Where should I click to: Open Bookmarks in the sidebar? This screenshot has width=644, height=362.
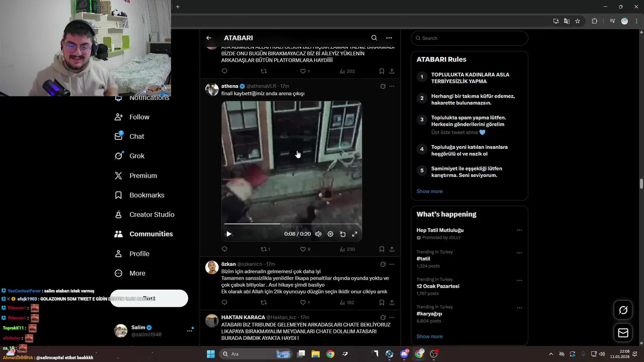click(139, 195)
